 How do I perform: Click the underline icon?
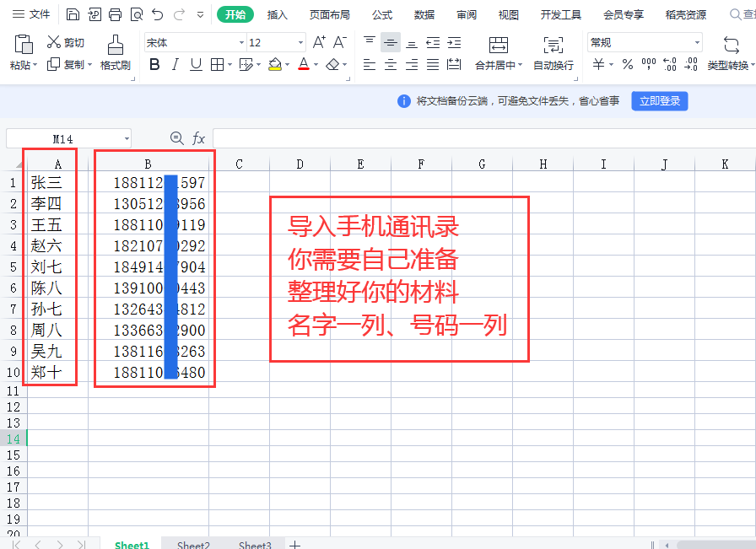point(196,62)
